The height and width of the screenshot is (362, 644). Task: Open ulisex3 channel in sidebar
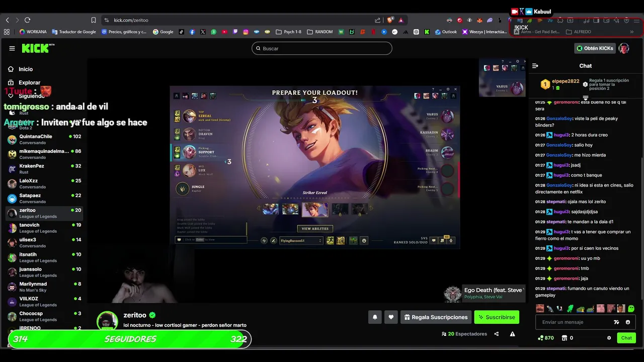[44, 242]
